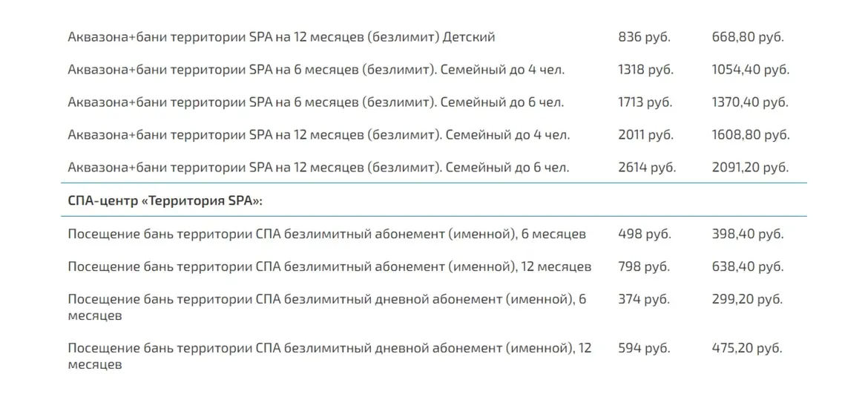Image resolution: width=868 pixels, height=397 pixels.
Task: Click the 398,40 руб. discounted price
Action: coord(748,234)
